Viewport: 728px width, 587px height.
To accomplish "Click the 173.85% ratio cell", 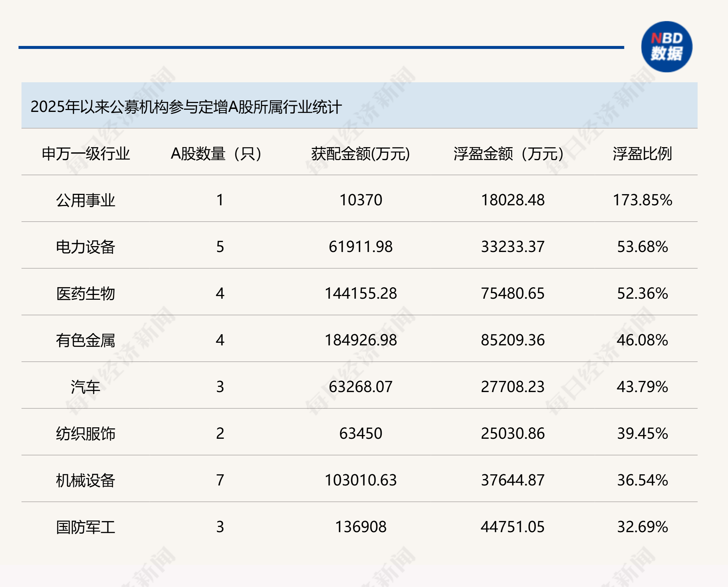I will [x=642, y=200].
